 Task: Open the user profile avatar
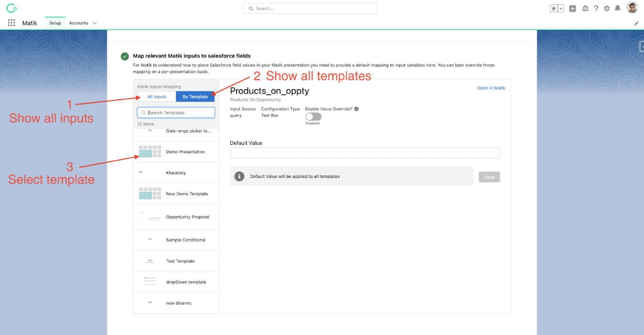coord(632,8)
